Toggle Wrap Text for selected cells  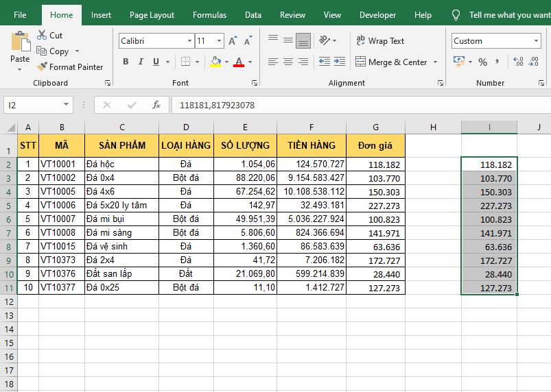[x=380, y=41]
